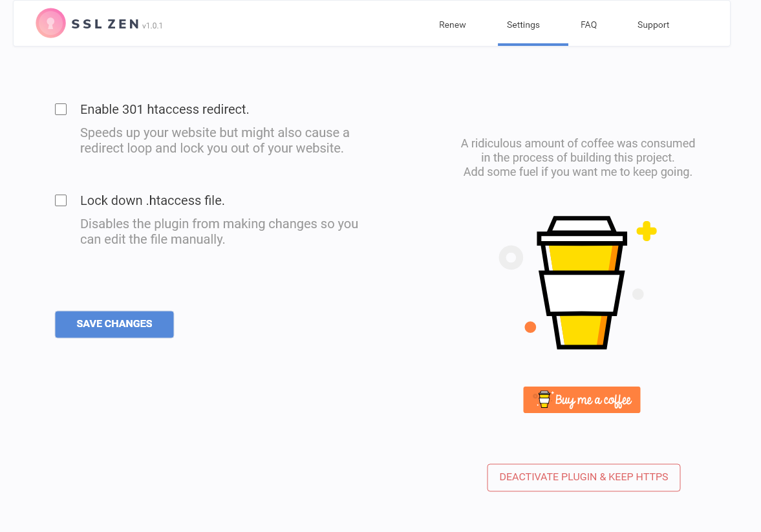Click the 'Disables the plugin from making changes' description
The image size is (761, 532).
[x=219, y=231]
